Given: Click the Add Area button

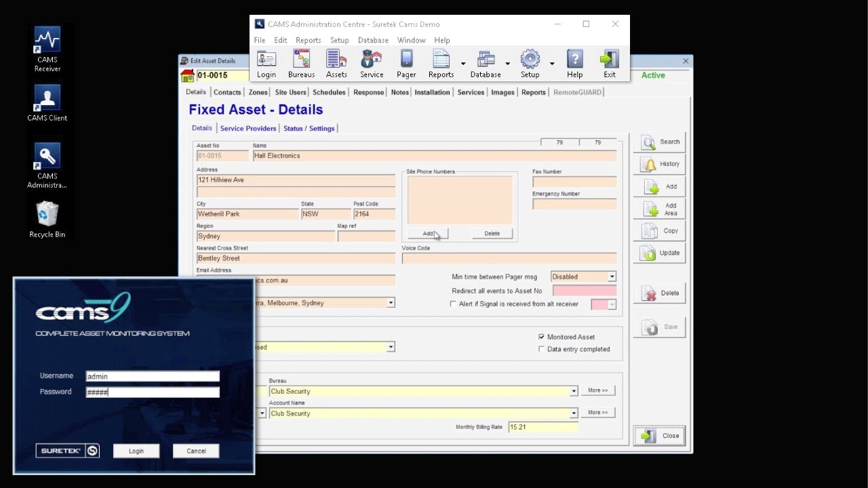Looking at the screenshot, I should (660, 209).
